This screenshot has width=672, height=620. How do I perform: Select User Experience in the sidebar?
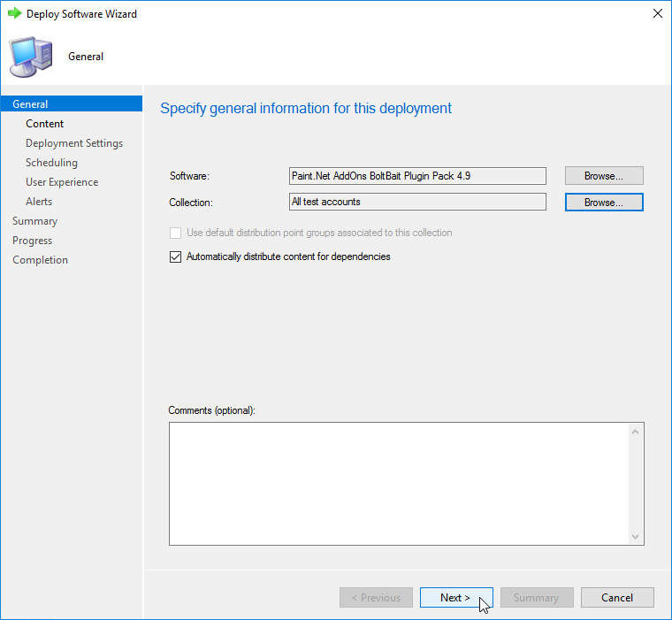[62, 182]
